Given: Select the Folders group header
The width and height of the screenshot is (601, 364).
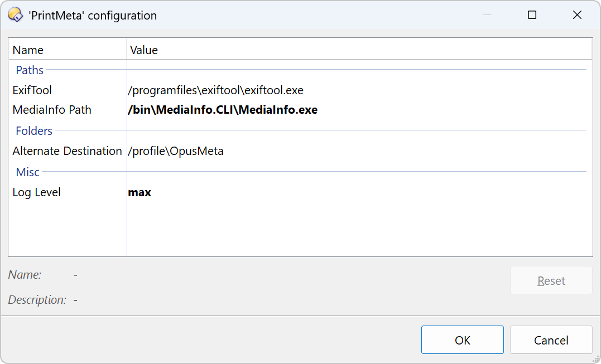Looking at the screenshot, I should [x=34, y=131].
